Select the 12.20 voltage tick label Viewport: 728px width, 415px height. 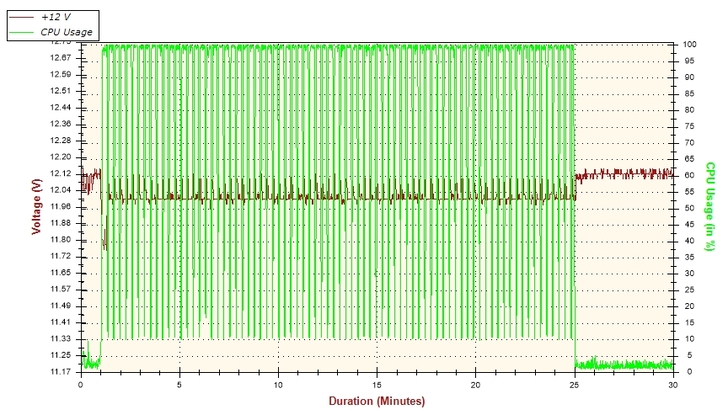pos(60,157)
